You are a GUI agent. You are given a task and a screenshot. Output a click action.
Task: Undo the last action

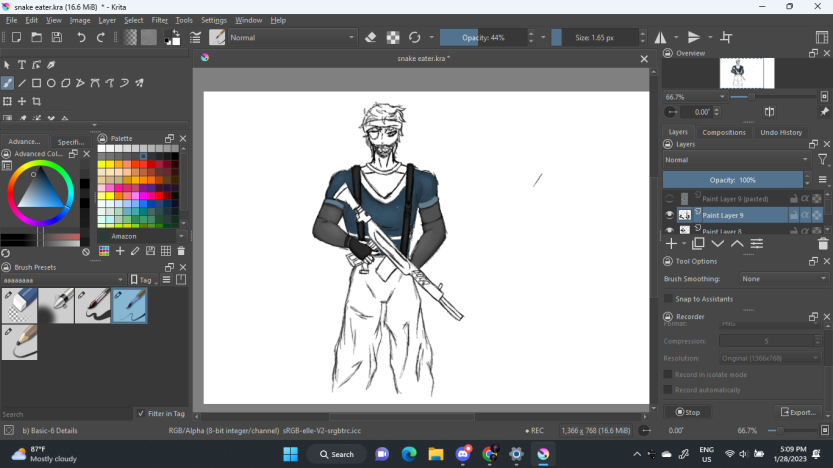[x=81, y=37]
